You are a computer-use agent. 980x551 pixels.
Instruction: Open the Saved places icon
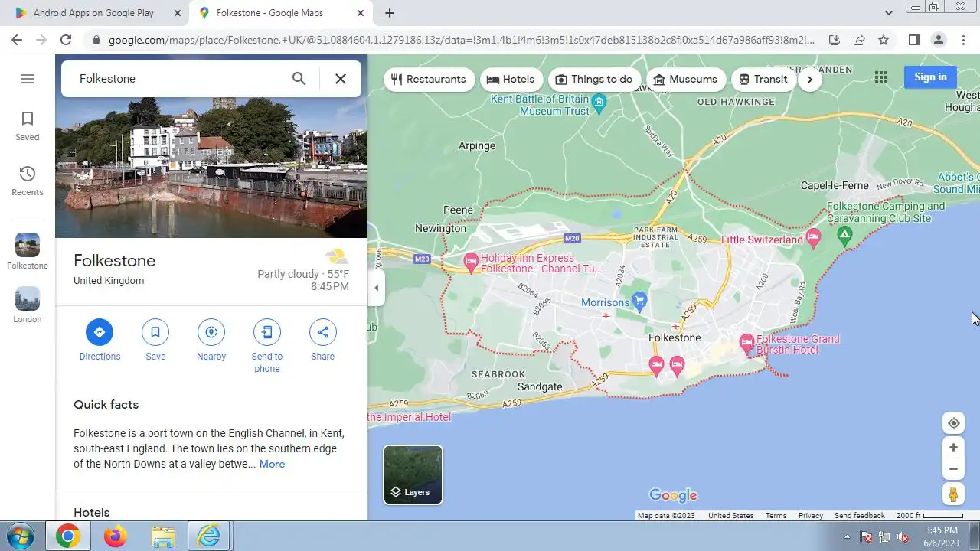(28, 126)
